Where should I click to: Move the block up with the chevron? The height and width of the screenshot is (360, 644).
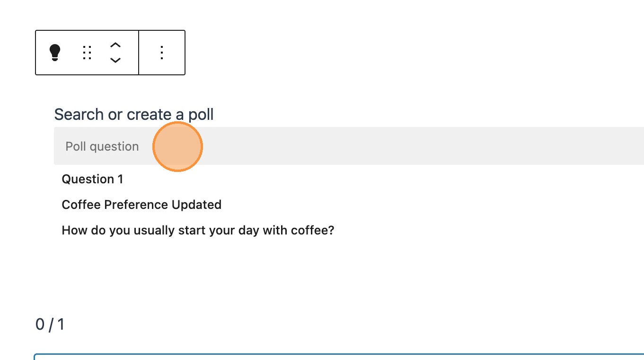coord(115,45)
